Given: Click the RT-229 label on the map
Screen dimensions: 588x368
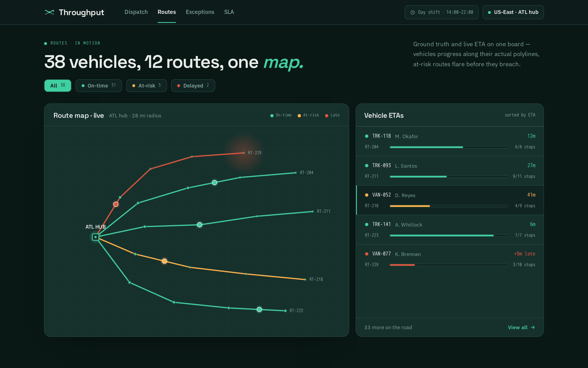Looking at the screenshot, I should click(x=255, y=153).
